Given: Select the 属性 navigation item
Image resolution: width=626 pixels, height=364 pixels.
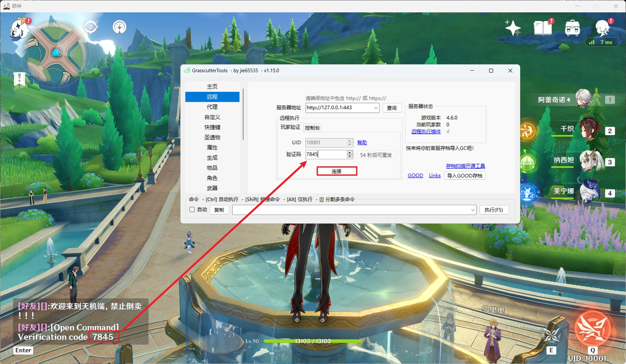Looking at the screenshot, I should (x=212, y=147).
